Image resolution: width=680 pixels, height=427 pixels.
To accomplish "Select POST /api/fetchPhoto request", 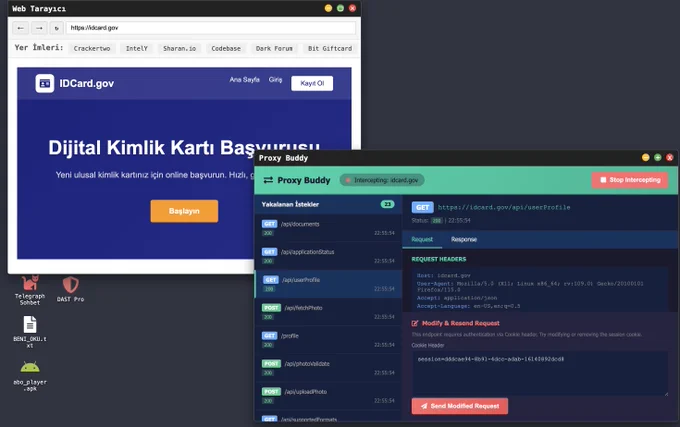I will pos(328,312).
